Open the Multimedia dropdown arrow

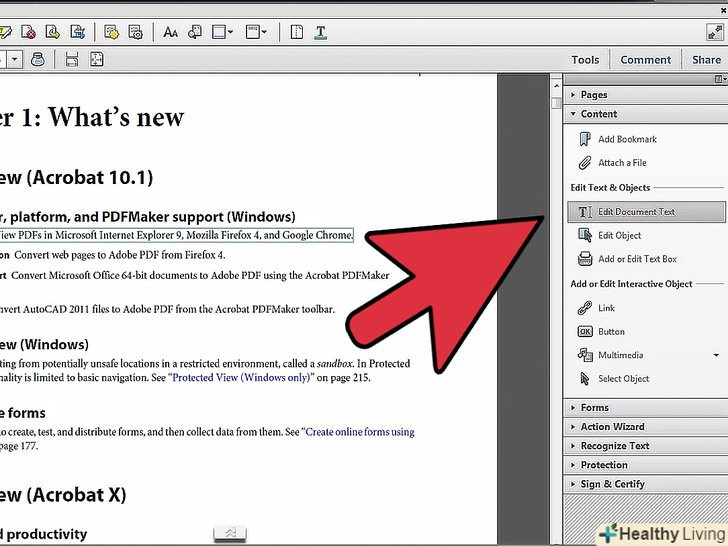coord(716,355)
